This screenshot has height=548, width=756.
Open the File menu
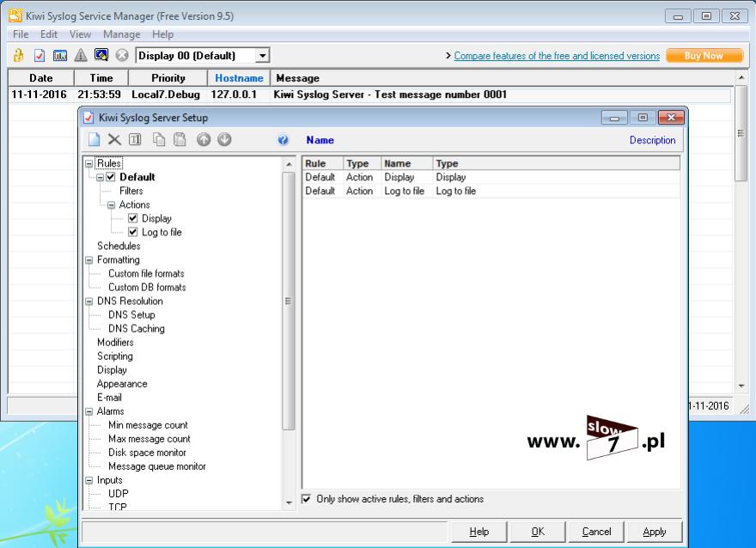pos(21,34)
